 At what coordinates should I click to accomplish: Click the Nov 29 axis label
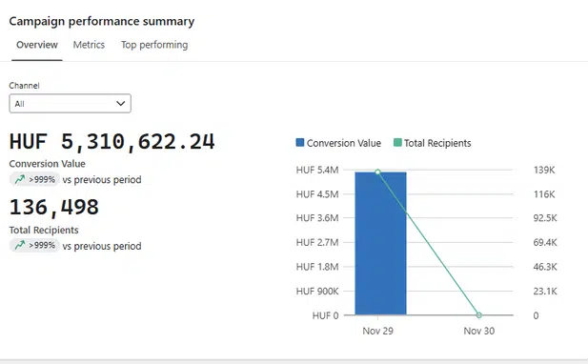tap(377, 331)
